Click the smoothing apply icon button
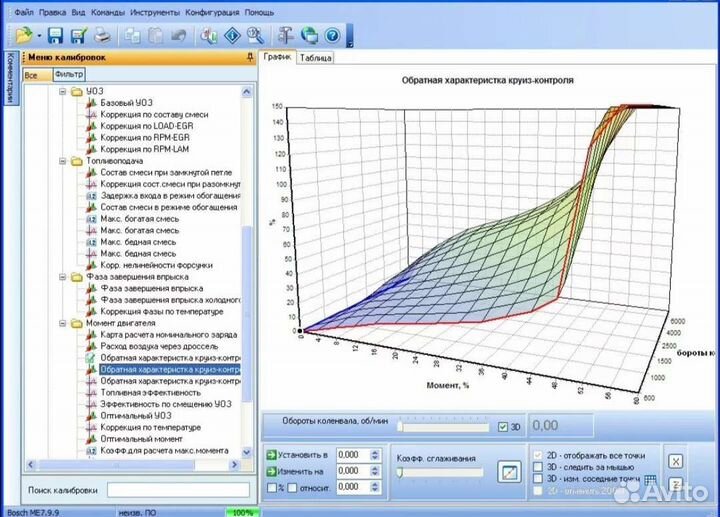The height and width of the screenshot is (517, 720). [x=510, y=470]
